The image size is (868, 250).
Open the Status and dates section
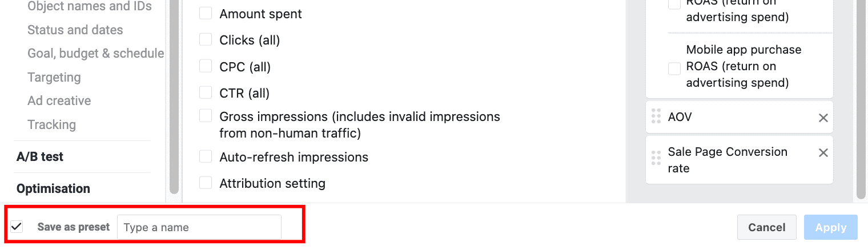pos(75,30)
